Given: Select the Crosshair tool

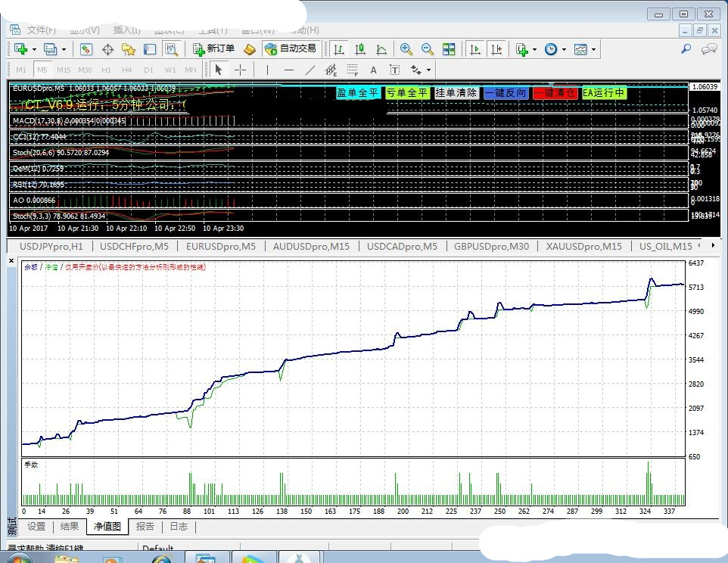Looking at the screenshot, I should pyautogui.click(x=240, y=70).
